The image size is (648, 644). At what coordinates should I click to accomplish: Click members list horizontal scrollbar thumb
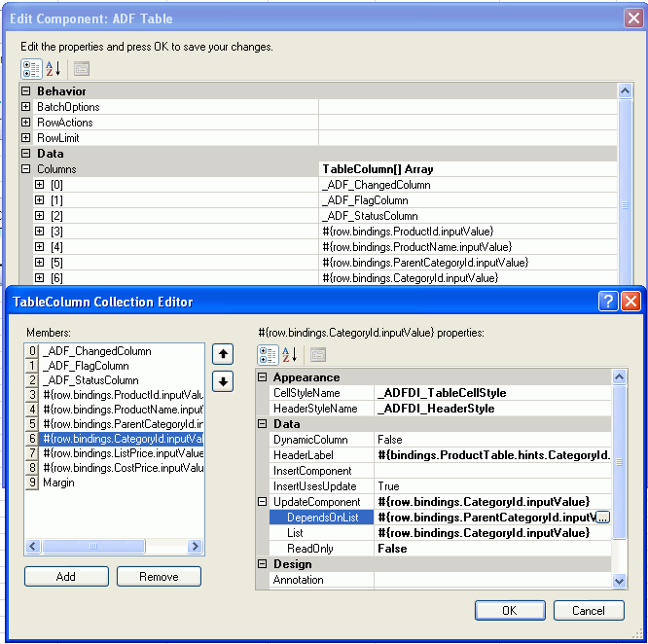pos(93,546)
